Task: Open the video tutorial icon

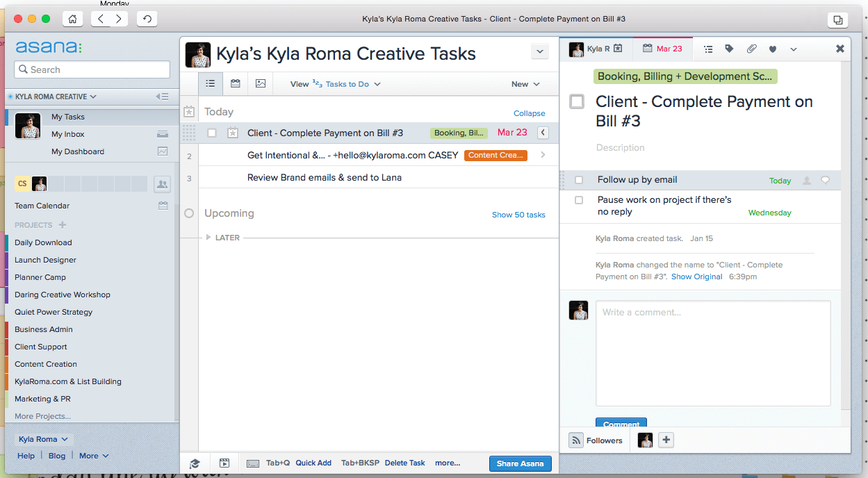Action: point(224,463)
